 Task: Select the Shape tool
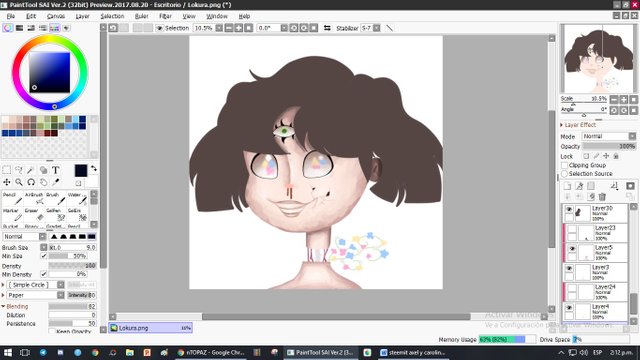[43, 170]
